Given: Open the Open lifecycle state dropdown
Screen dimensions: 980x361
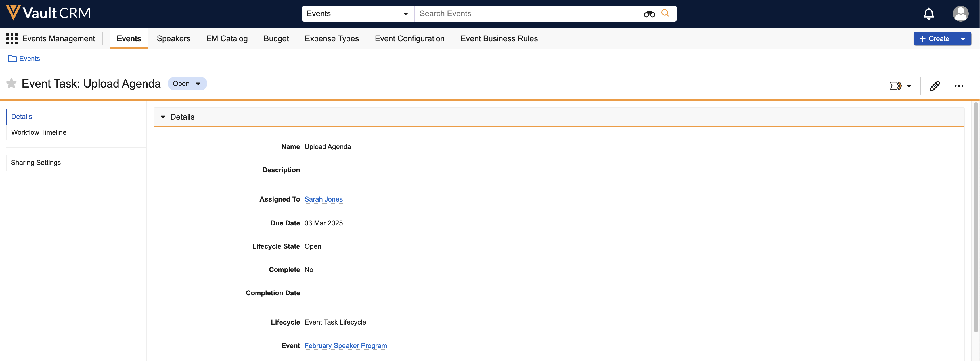Looking at the screenshot, I should (x=187, y=84).
